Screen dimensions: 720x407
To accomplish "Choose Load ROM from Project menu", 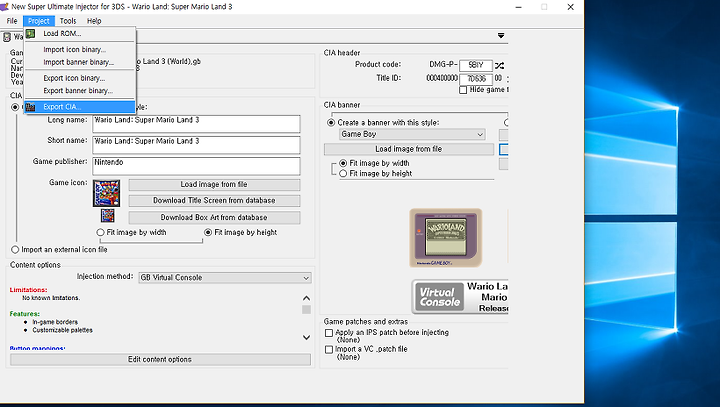I will pos(80,34).
